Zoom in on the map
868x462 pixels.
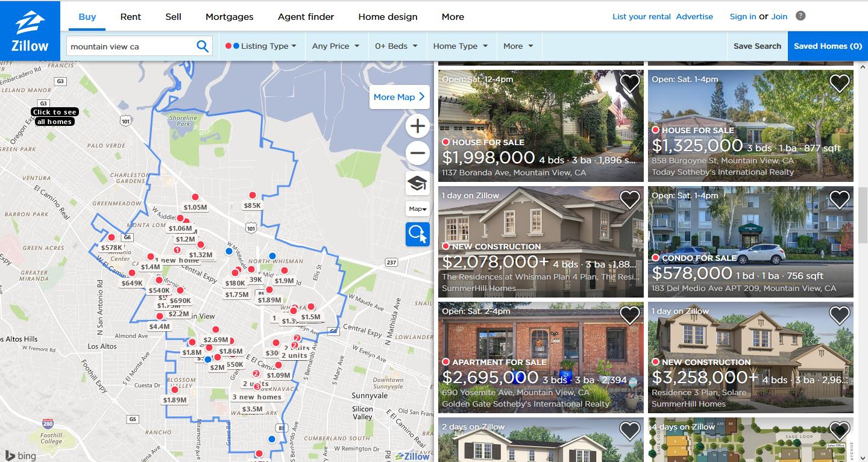(417, 126)
